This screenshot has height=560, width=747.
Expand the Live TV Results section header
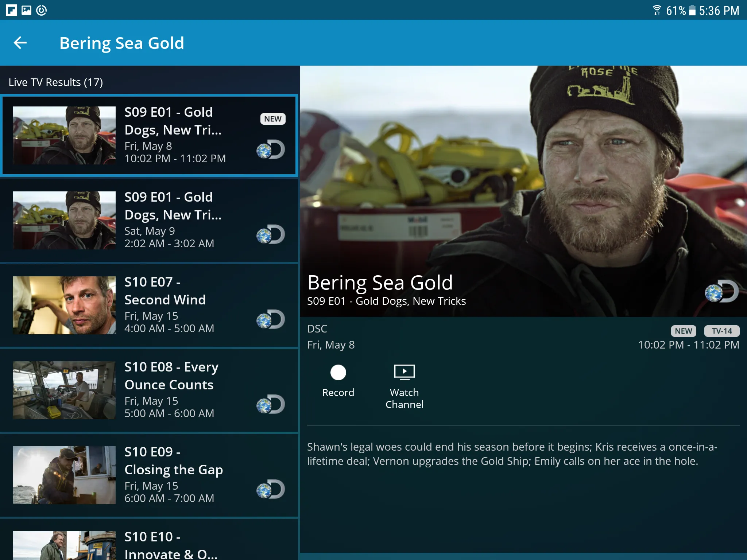[56, 81]
